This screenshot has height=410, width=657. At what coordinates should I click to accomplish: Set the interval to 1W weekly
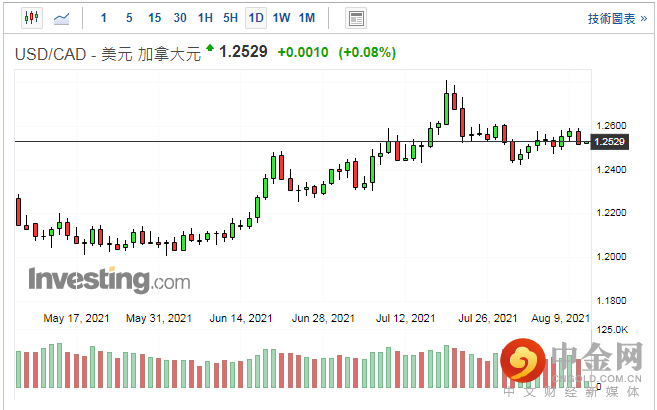[x=281, y=18]
